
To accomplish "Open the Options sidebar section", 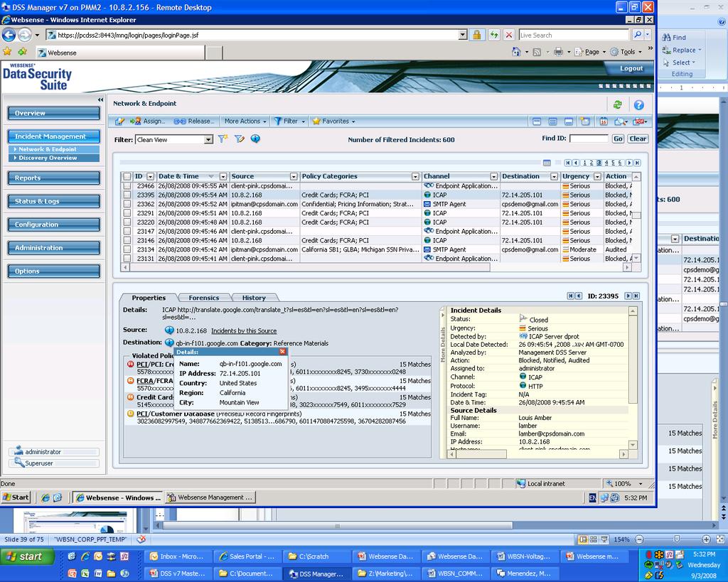I will click(x=54, y=271).
